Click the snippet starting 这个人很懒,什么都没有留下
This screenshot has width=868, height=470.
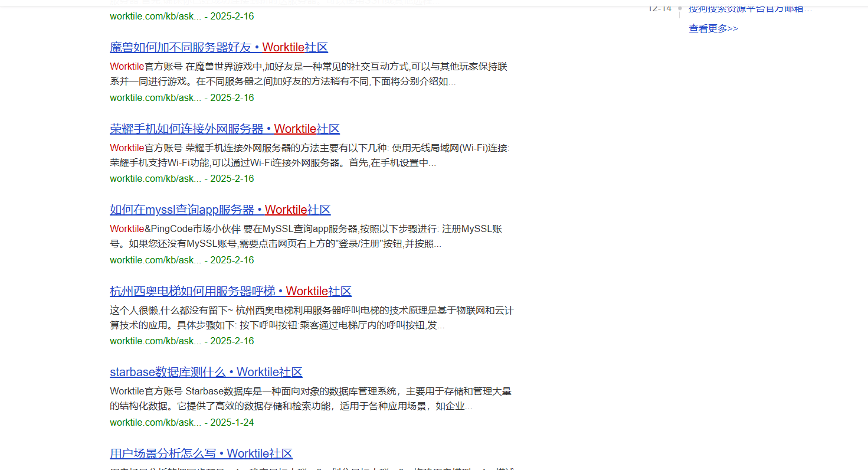click(x=312, y=318)
